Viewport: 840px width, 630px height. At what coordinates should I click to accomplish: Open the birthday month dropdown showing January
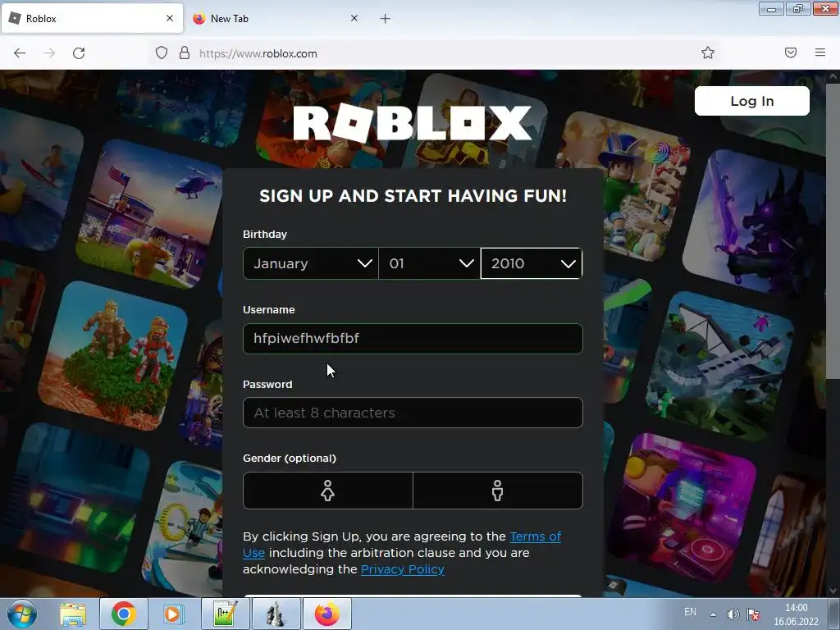pyautogui.click(x=311, y=263)
